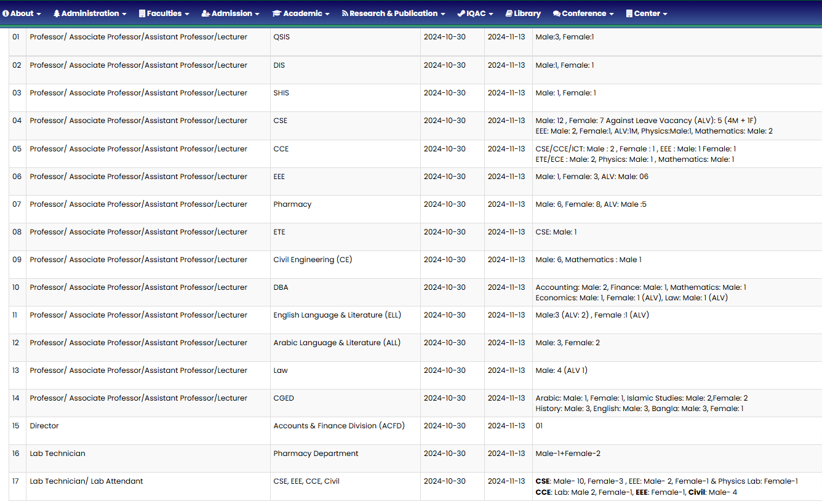Click vacancy text Male:3, Female:1
Screen dimensions: 822x504
click(565, 37)
